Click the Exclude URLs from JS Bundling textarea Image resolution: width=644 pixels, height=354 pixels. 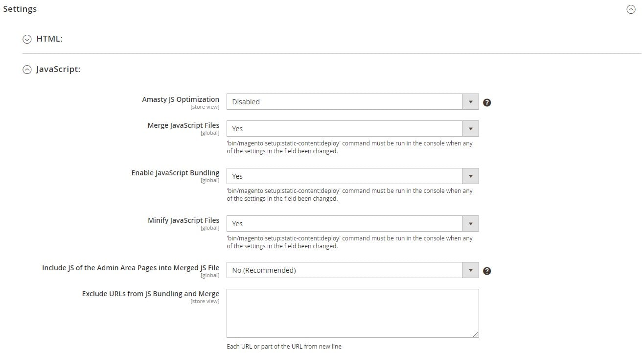352,313
